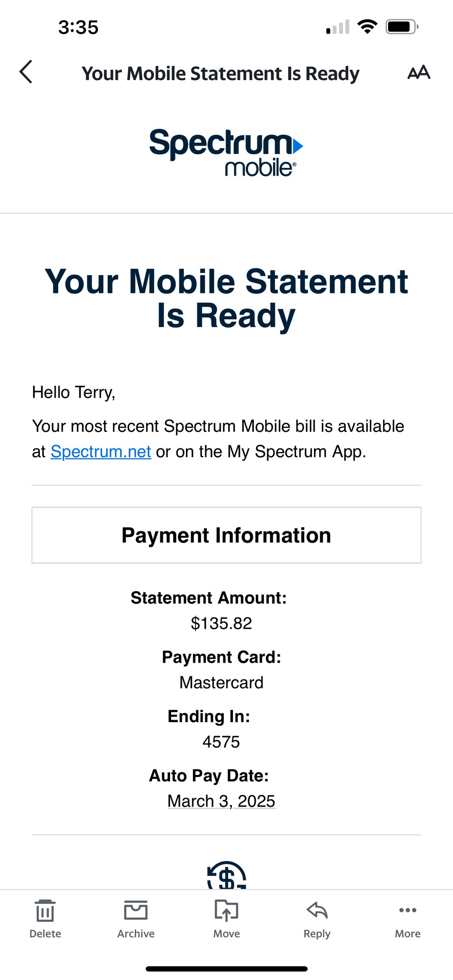Tap the email subject title in header
453x980 pixels.
coord(221,73)
